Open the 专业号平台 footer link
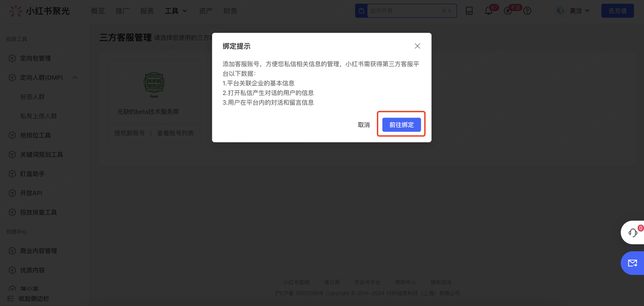This screenshot has width=644, height=306. click(x=367, y=282)
